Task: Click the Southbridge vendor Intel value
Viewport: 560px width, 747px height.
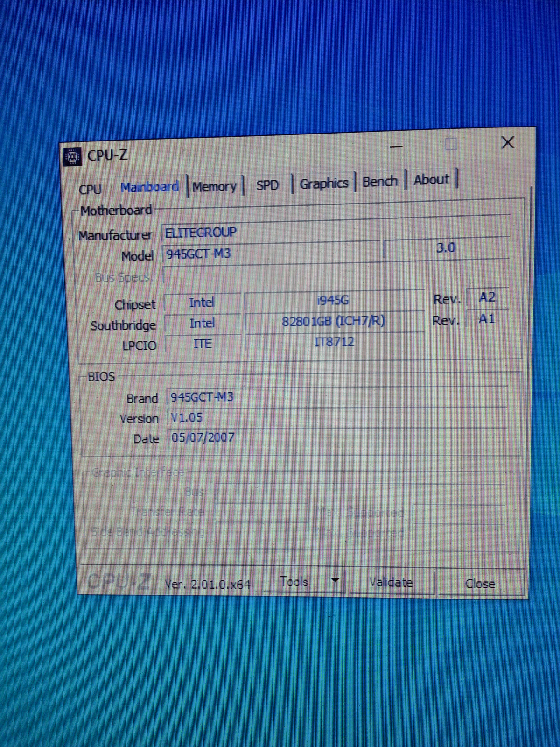Action: [202, 324]
